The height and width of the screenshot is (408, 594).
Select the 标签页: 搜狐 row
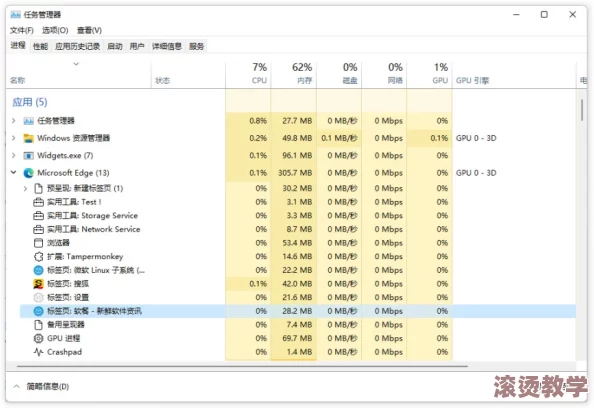(298, 284)
